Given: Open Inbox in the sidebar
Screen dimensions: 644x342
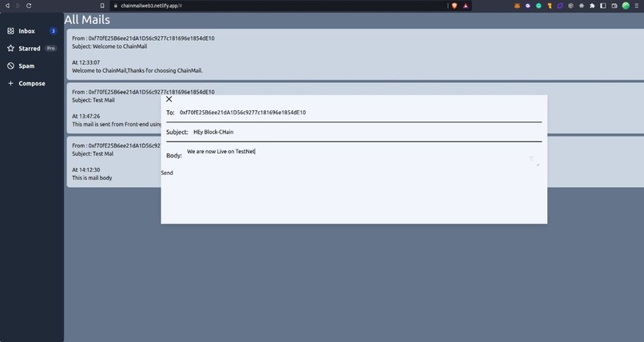Looking at the screenshot, I should (x=32, y=31).
